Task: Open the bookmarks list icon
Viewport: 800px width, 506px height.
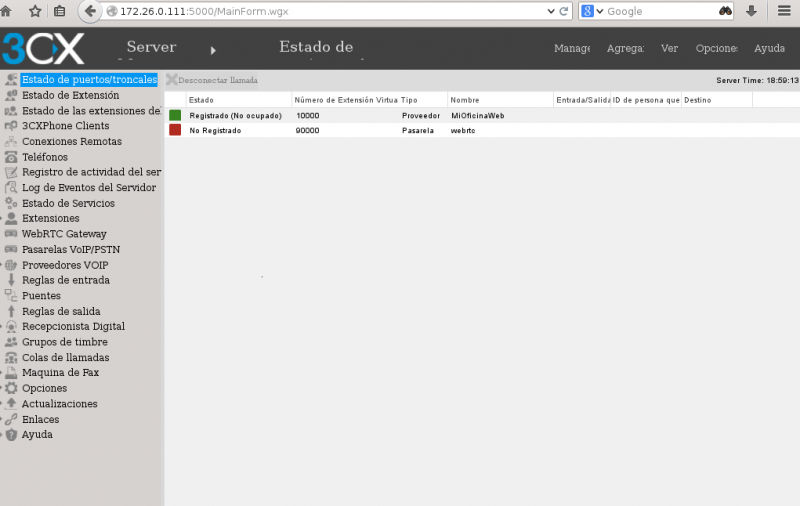Action: [60, 11]
